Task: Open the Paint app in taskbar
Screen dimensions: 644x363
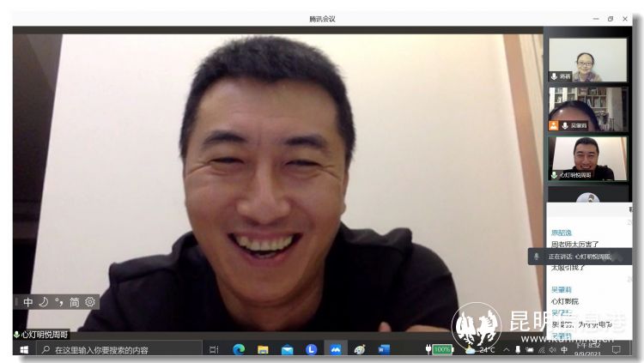Action: [x=360, y=349]
